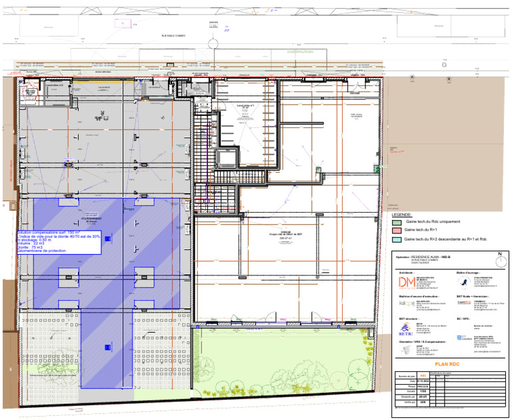Click the cyan legend swatch for R+2 ducts
The width and height of the screenshot is (512, 420).
(x=397, y=239)
